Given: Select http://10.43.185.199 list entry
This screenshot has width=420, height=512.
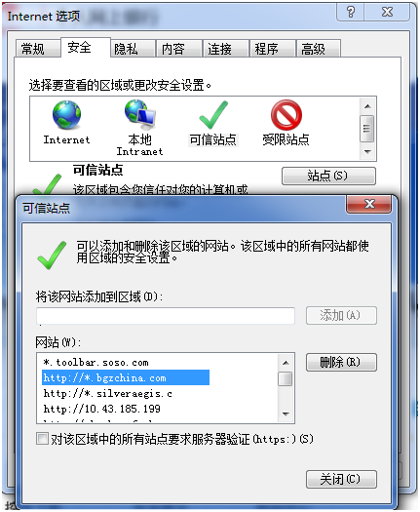Looking at the screenshot, I should pyautogui.click(x=101, y=409).
